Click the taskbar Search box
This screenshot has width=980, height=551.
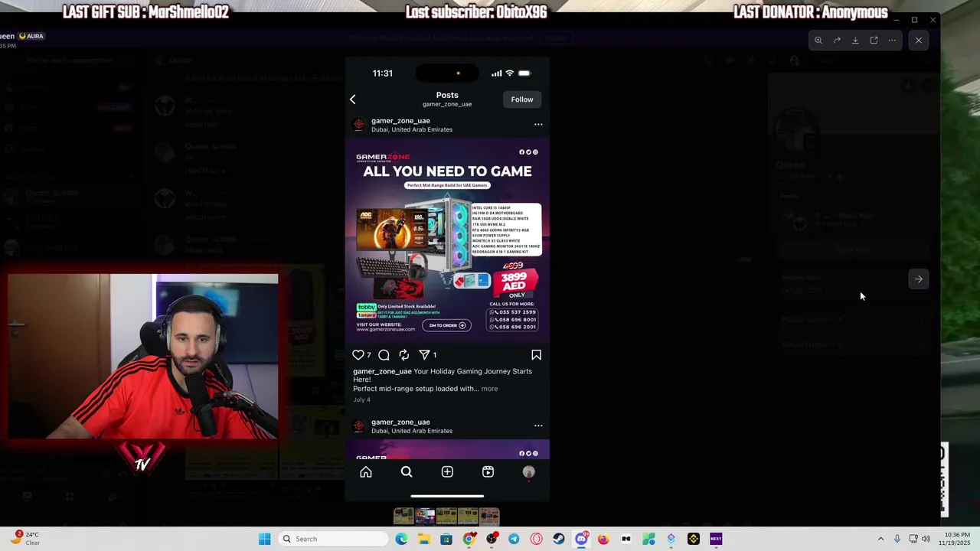tap(332, 539)
